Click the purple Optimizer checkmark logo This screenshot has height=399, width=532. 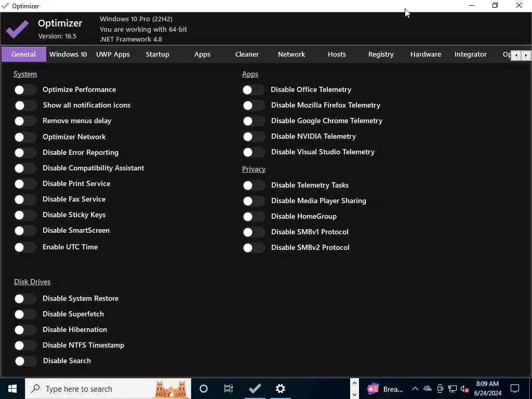point(17,29)
